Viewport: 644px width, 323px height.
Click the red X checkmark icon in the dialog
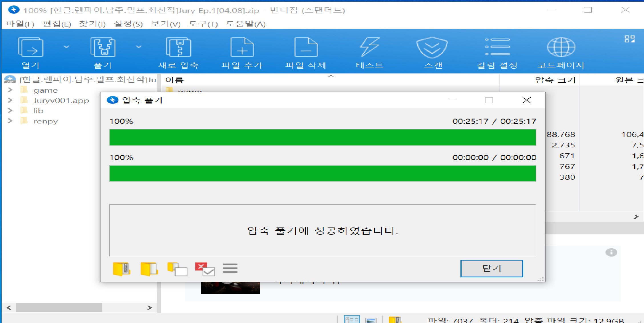tap(205, 269)
